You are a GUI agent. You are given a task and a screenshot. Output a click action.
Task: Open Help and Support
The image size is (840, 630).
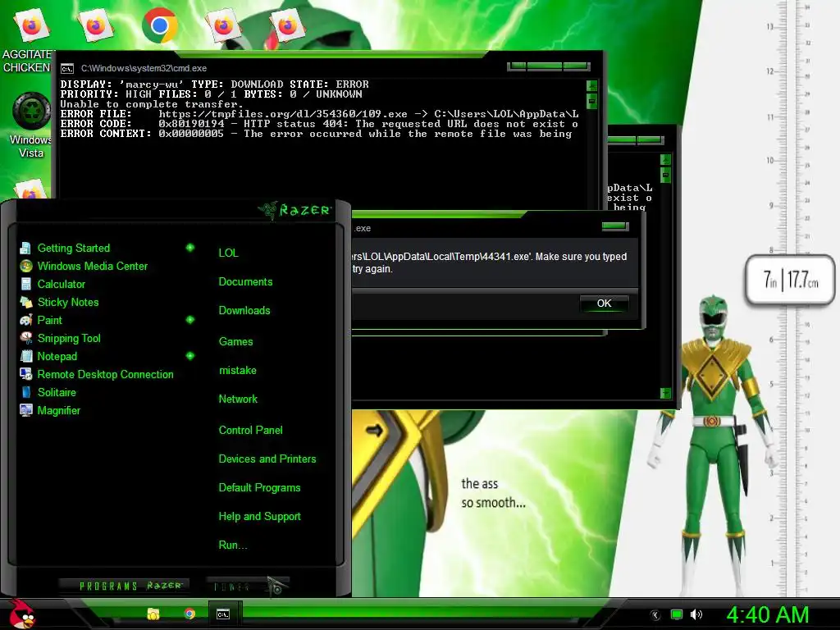(260, 517)
